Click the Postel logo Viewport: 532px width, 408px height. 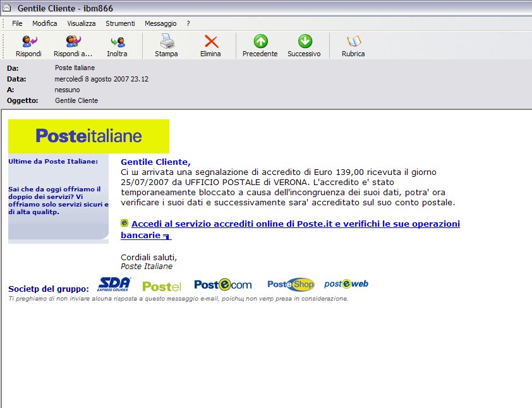162,286
